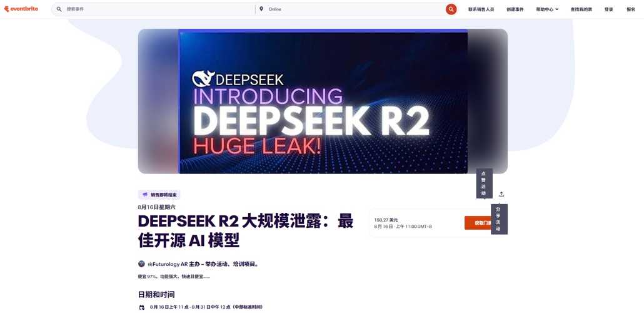Click the Eventbrite logo
Screen dimensions: 644x313
[x=21, y=9]
